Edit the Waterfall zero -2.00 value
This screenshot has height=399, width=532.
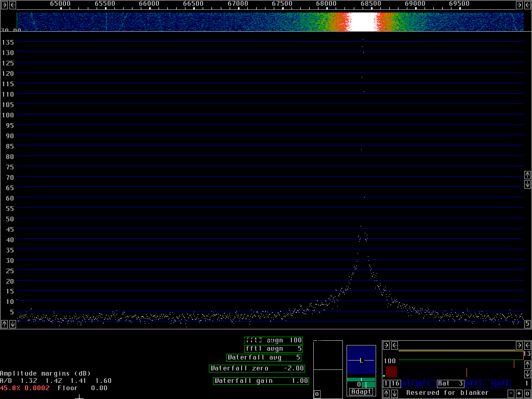(x=257, y=368)
